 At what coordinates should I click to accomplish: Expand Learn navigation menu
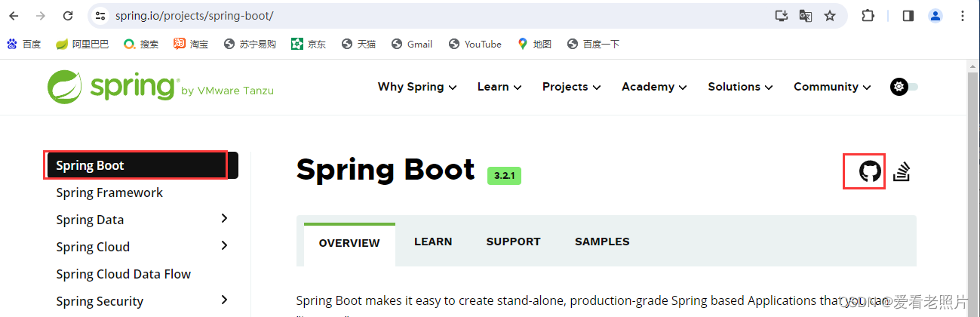[499, 87]
